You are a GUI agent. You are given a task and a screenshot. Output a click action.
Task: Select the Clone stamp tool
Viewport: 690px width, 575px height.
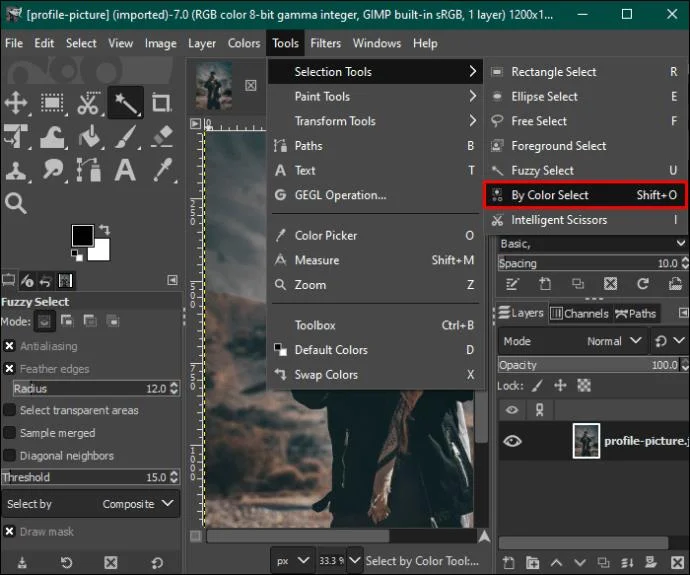point(16,170)
